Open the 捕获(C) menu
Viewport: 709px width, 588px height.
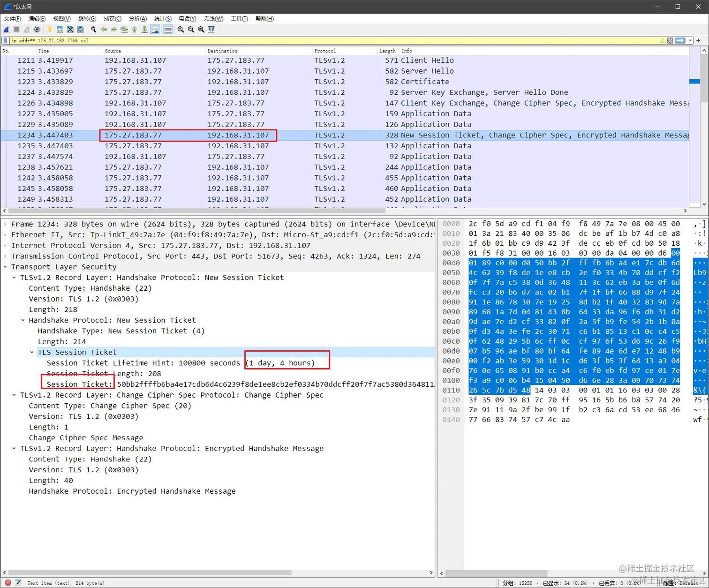coord(113,19)
